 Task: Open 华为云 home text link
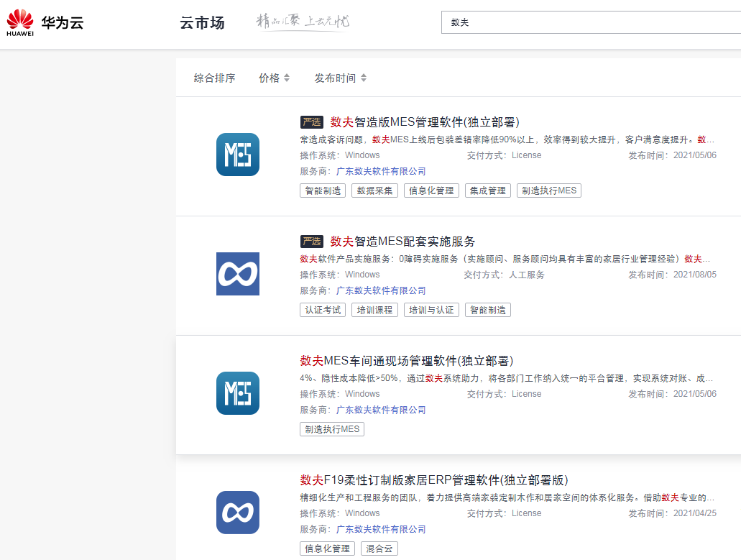63,23
